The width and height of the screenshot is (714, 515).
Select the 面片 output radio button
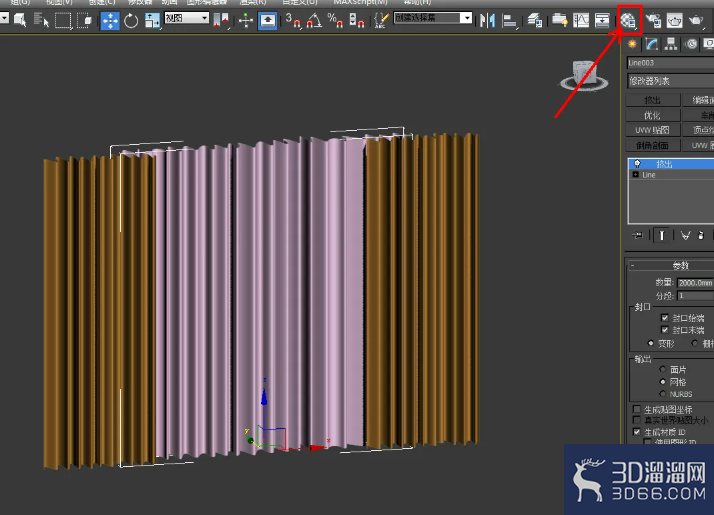[663, 369]
